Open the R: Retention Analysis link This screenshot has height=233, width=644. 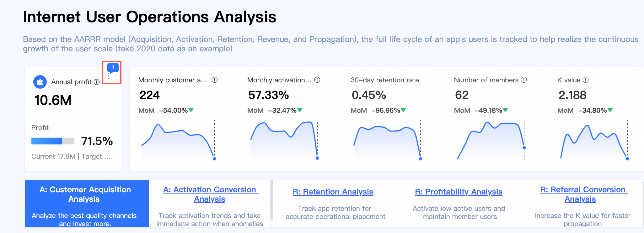tap(333, 192)
